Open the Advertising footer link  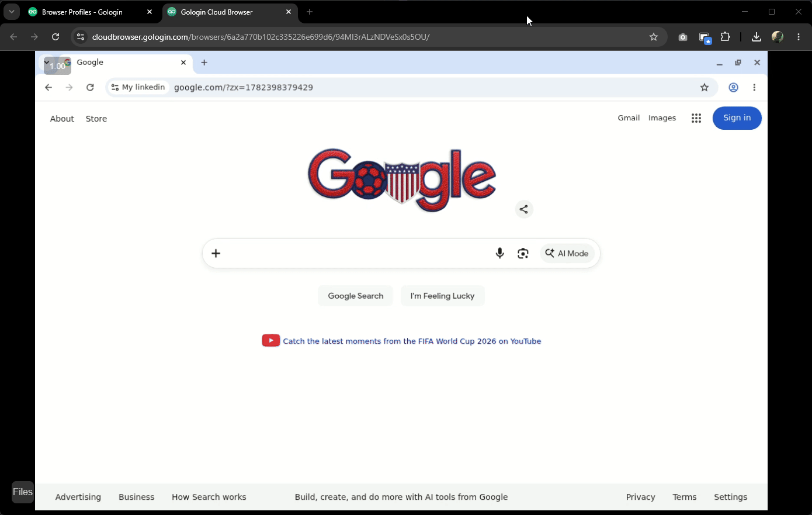coord(78,497)
